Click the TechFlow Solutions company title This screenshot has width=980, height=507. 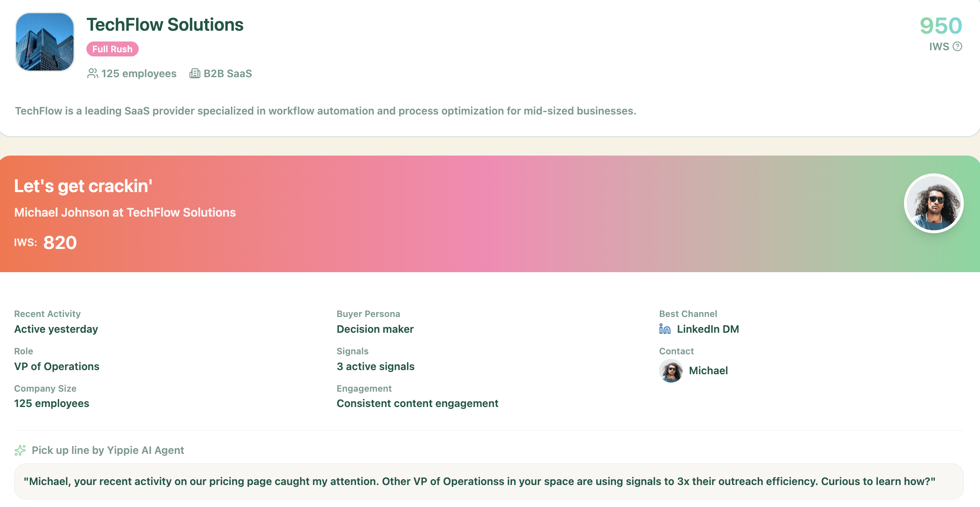[165, 25]
